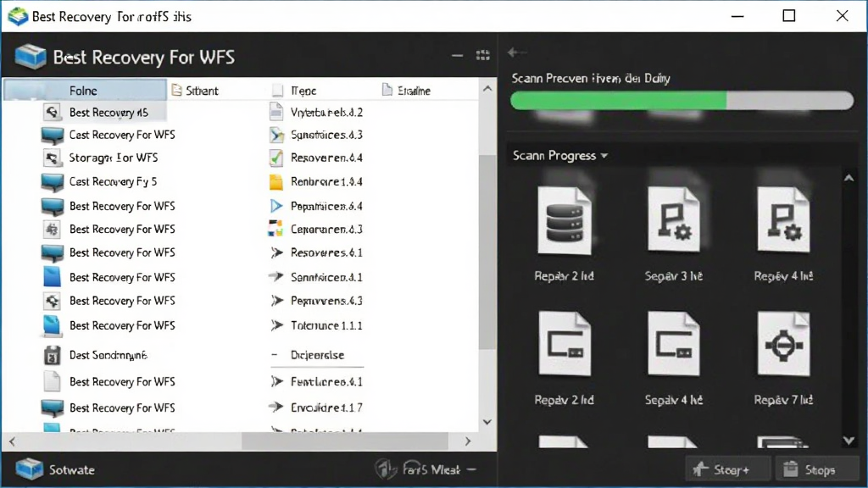868x488 pixels.
Task: Click the Best Recovery r5 wrench icon
Action: 52,113
